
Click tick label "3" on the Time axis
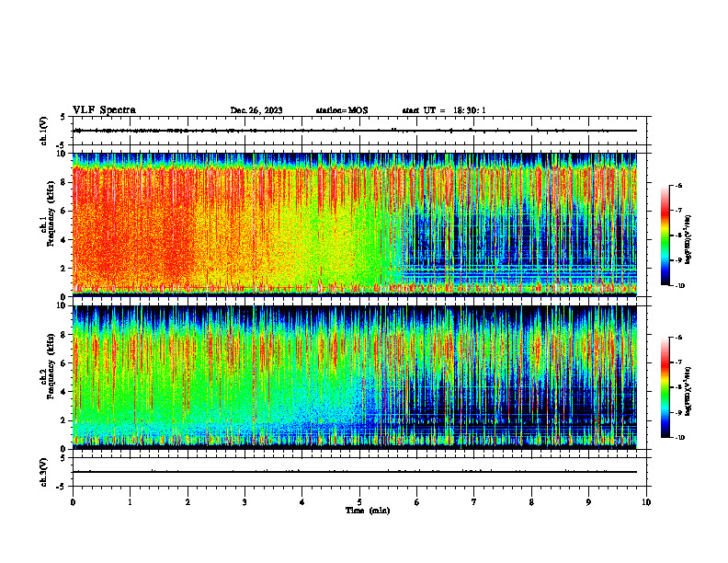(245, 502)
